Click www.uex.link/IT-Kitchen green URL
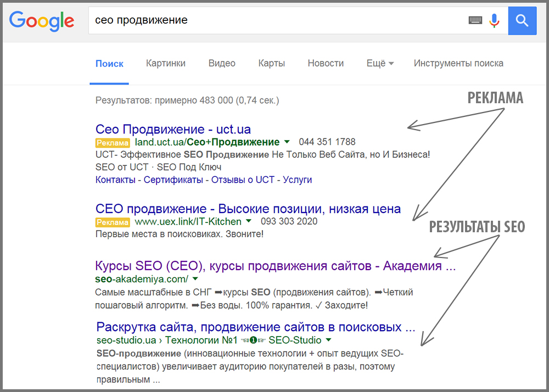The height and width of the screenshot is (392, 549). tap(188, 222)
